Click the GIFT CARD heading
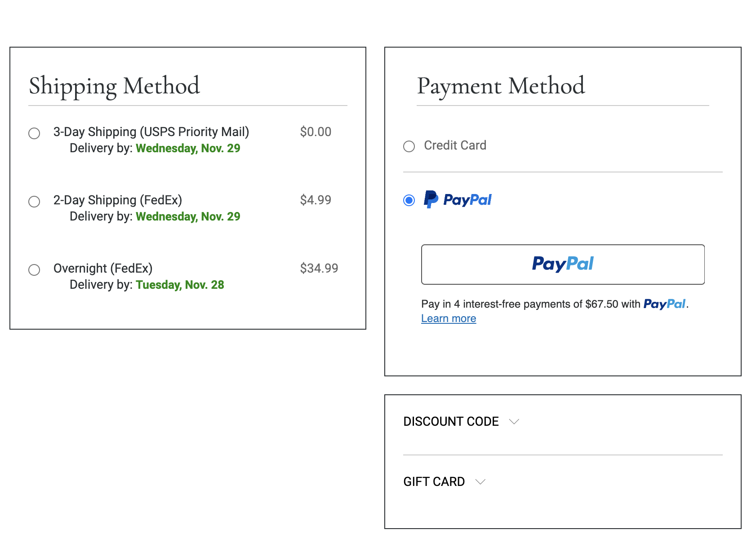The width and height of the screenshot is (756, 556). pyautogui.click(x=434, y=481)
